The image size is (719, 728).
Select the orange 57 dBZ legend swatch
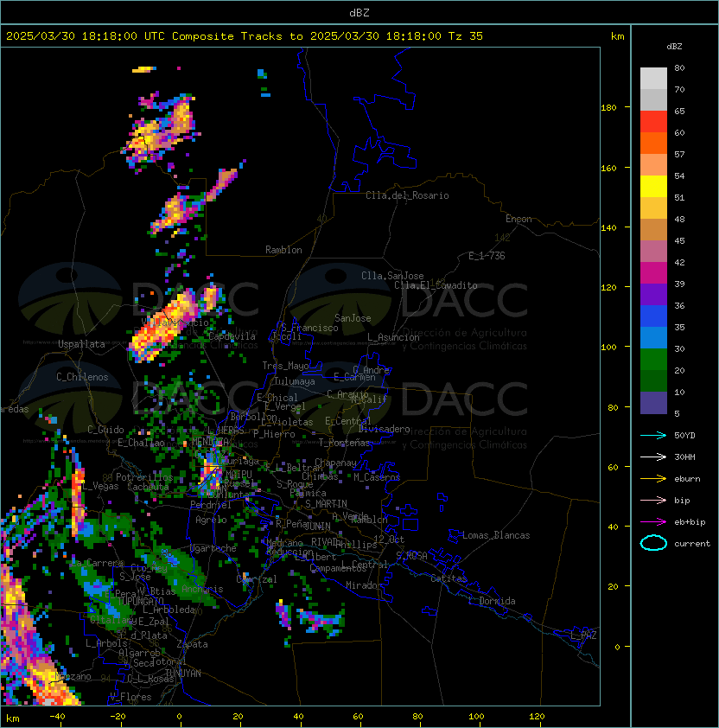(653, 144)
